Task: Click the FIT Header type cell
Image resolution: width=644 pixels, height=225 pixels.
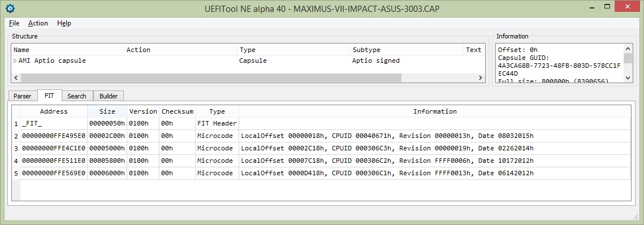Action: point(217,124)
